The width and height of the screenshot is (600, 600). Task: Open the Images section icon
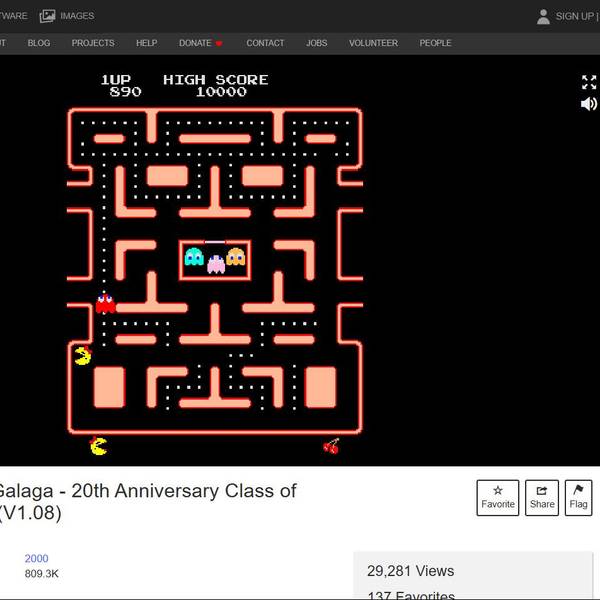(x=47, y=16)
